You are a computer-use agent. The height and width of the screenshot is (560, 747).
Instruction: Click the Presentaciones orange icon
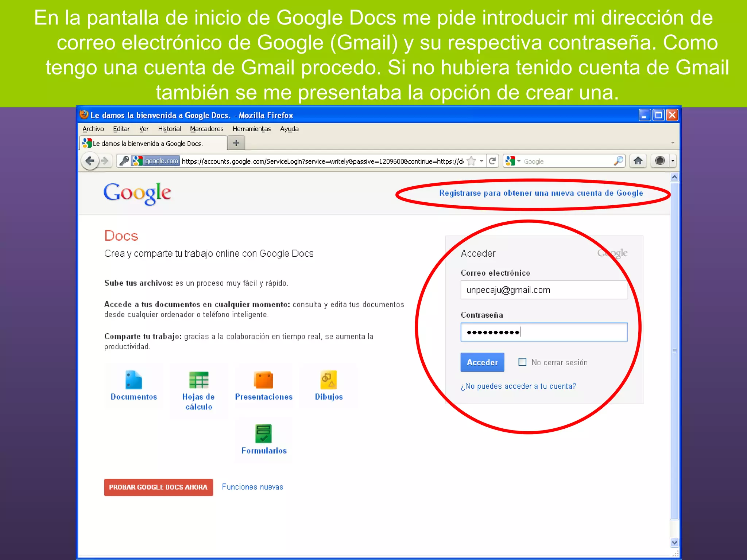[x=263, y=380]
